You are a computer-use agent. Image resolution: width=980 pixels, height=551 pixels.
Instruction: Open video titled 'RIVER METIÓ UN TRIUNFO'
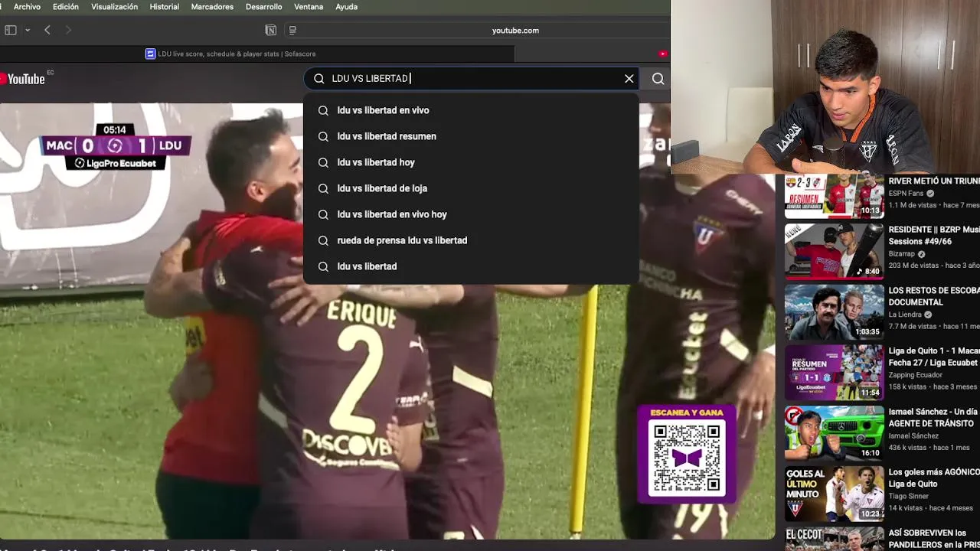934,181
